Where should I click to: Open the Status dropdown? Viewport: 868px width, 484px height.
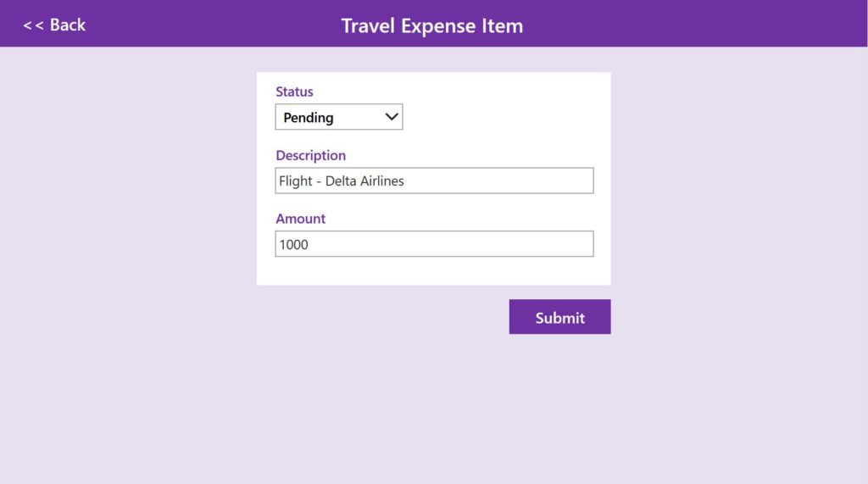click(339, 117)
